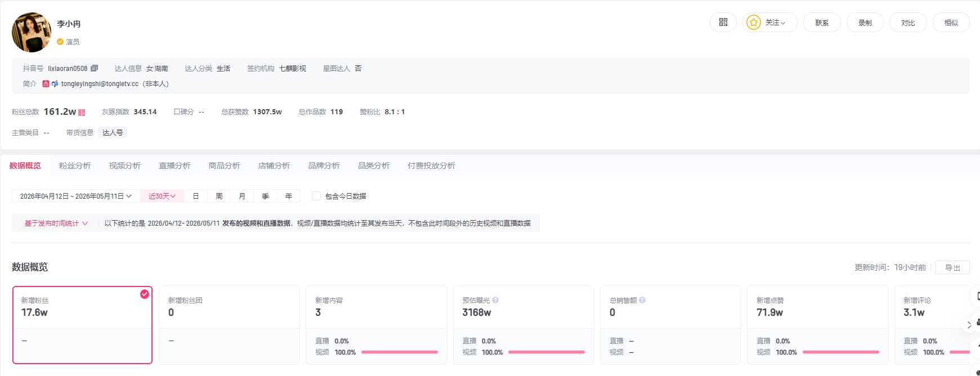
Task: Click the 更新时间: 19小时前 text
Action: pyautogui.click(x=890, y=267)
